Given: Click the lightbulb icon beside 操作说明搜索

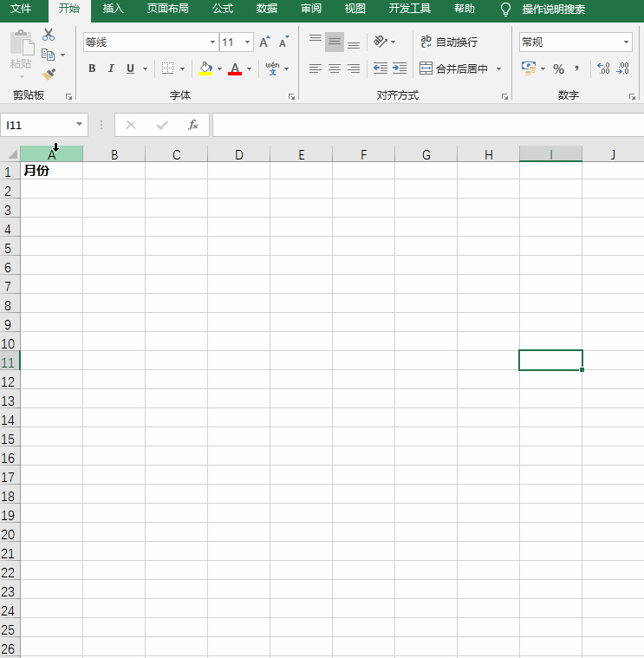Looking at the screenshot, I should [x=505, y=10].
